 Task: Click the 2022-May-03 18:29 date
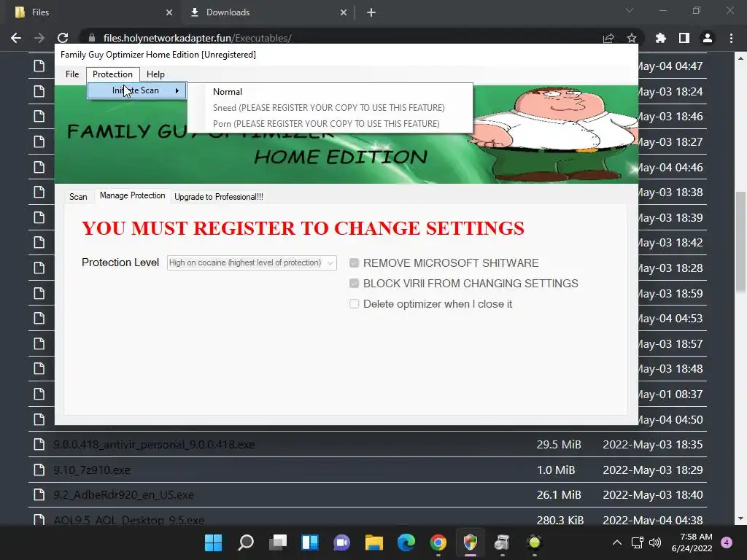point(653,470)
